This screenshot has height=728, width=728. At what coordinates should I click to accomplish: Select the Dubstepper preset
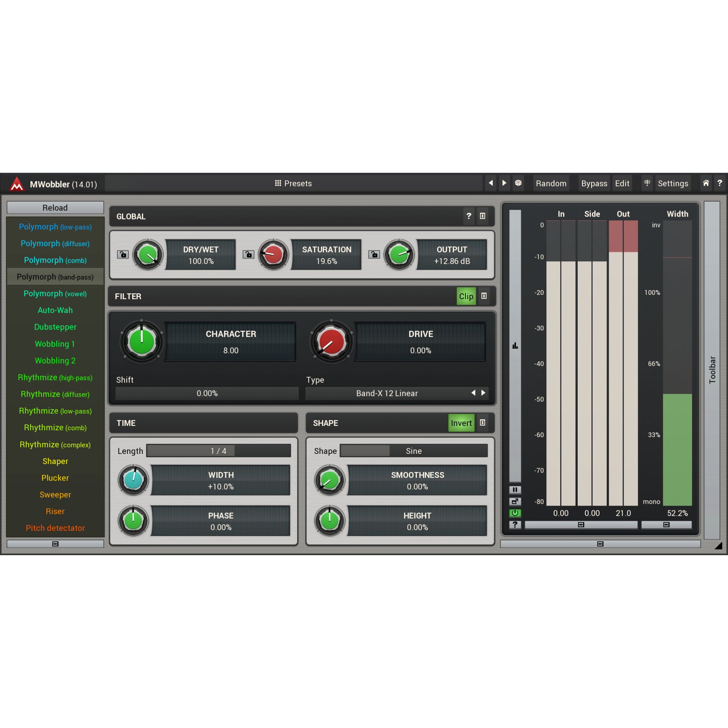coord(55,327)
